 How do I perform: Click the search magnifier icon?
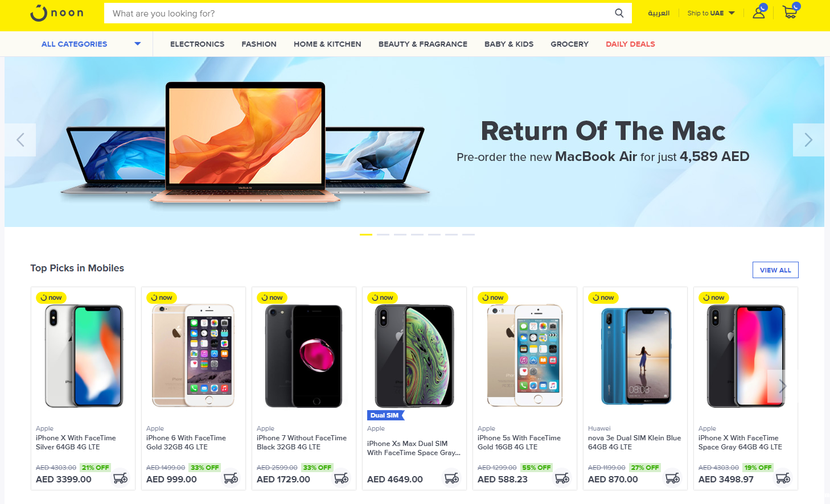[x=619, y=13]
